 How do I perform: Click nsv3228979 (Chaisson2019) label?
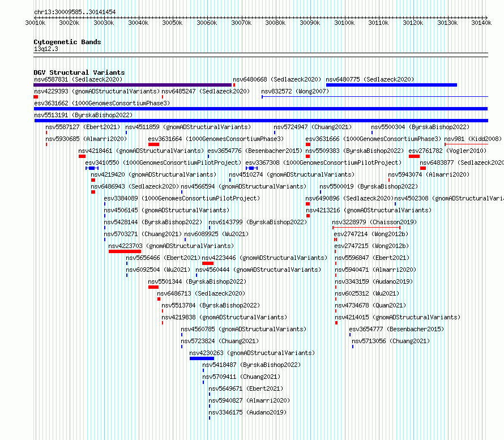tap(374, 222)
